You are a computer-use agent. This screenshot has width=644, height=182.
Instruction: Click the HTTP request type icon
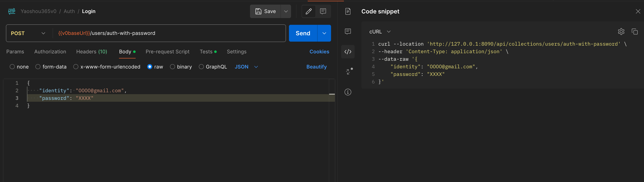[x=12, y=12]
